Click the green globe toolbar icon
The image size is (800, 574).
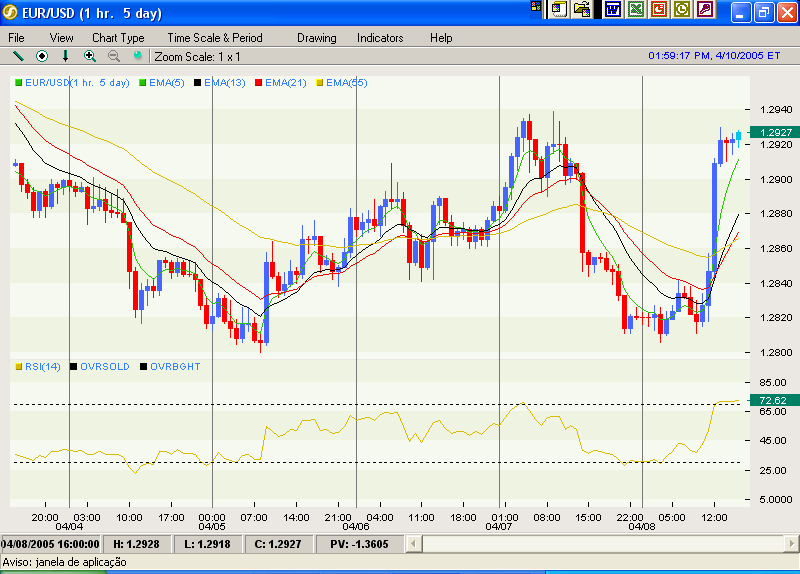[x=138, y=56]
